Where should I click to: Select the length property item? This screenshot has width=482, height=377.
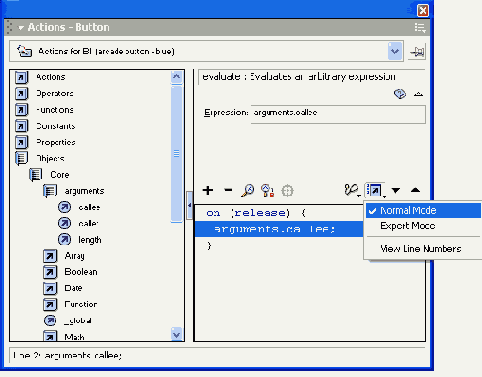pyautogui.click(x=90, y=240)
